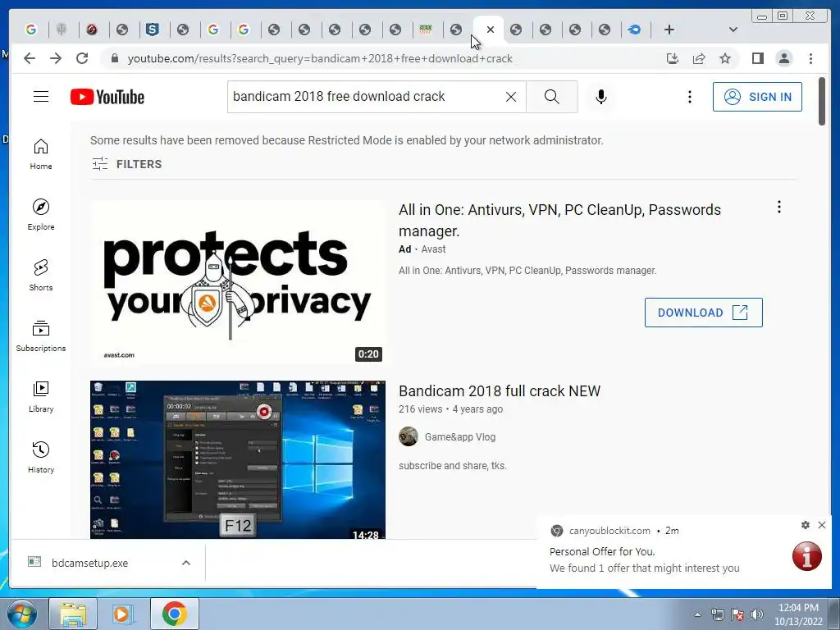Switch to the blue swirl favicon tab
This screenshot has height=630, width=840.
tap(634, 30)
